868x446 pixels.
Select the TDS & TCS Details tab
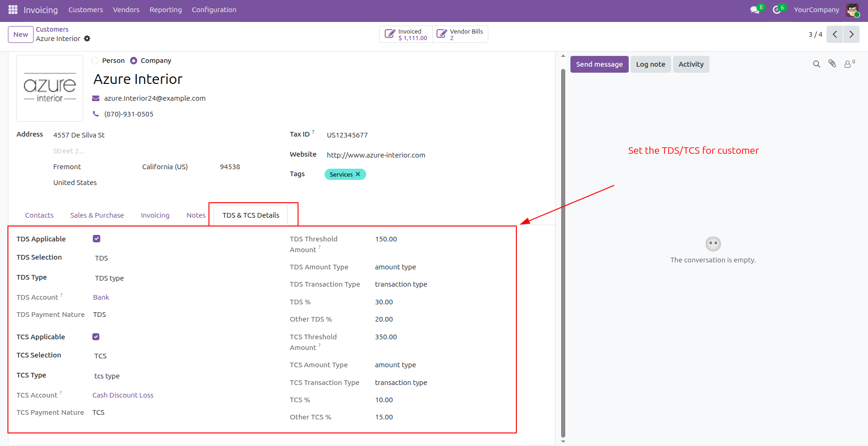tap(251, 215)
